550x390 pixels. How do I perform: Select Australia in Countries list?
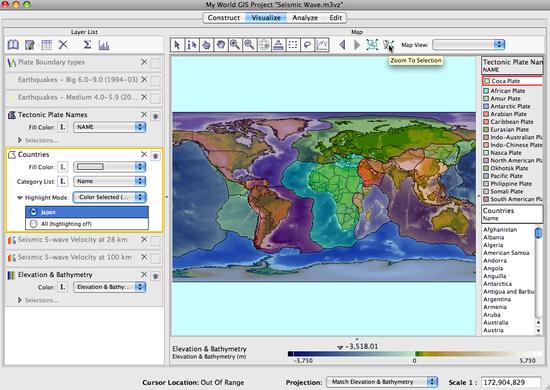point(496,322)
